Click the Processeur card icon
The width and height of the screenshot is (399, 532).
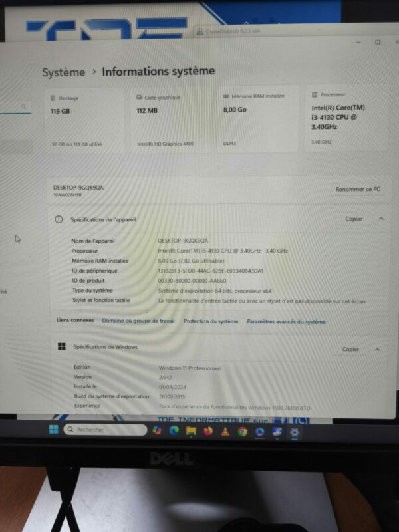pyautogui.click(x=315, y=94)
